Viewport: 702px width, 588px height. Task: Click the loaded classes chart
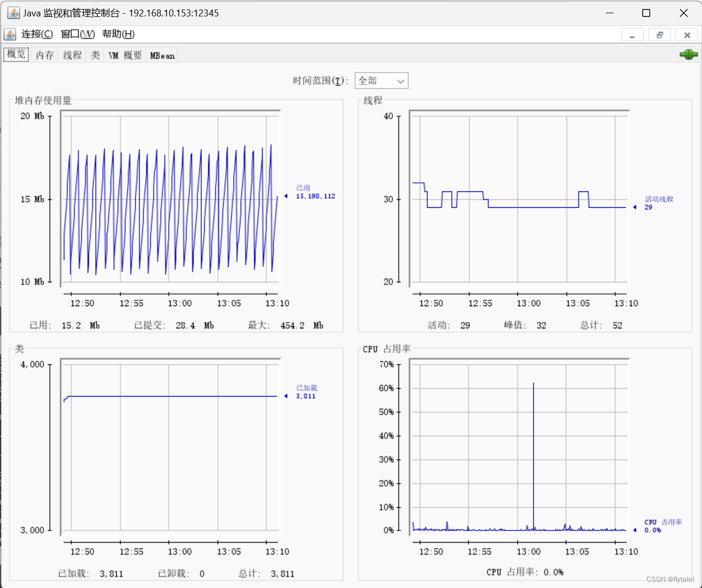(x=170, y=447)
